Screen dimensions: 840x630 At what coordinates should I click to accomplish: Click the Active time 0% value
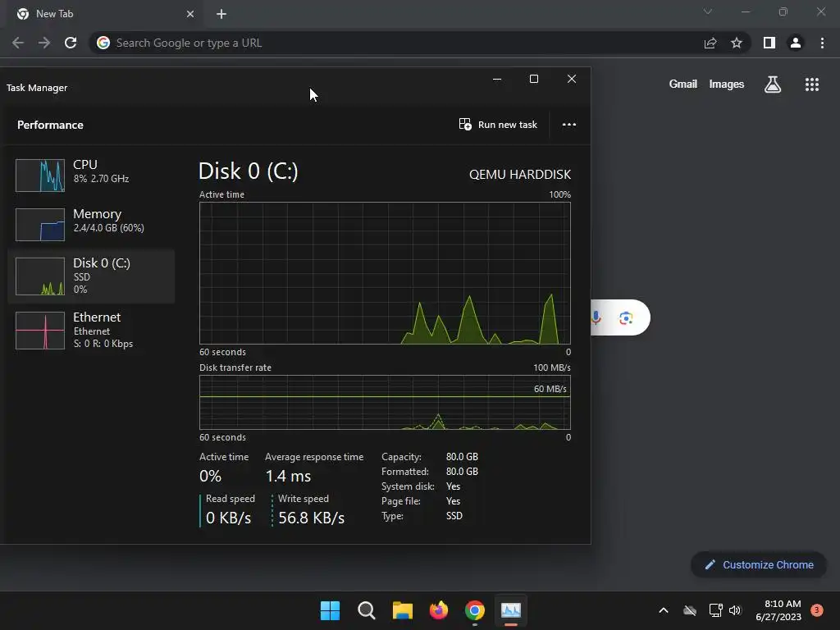click(210, 476)
